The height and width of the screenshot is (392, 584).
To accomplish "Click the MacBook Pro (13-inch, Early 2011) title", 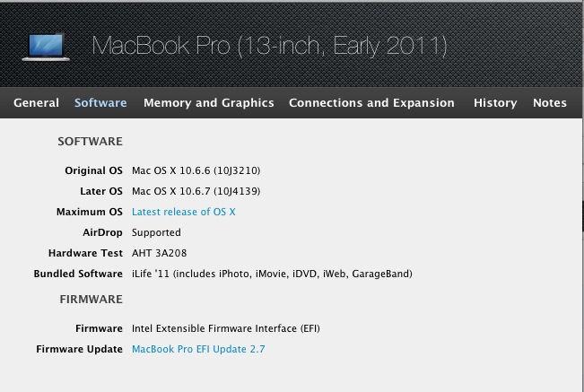I will click(269, 46).
